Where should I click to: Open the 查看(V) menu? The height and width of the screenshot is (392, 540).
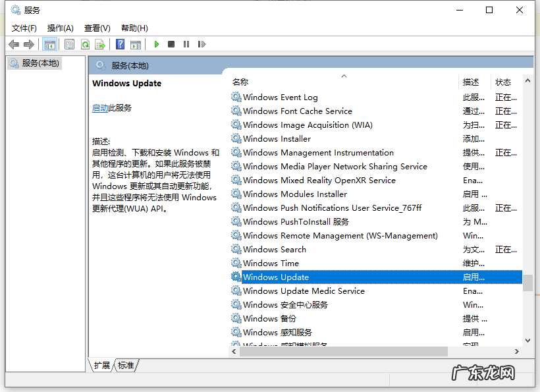96,28
